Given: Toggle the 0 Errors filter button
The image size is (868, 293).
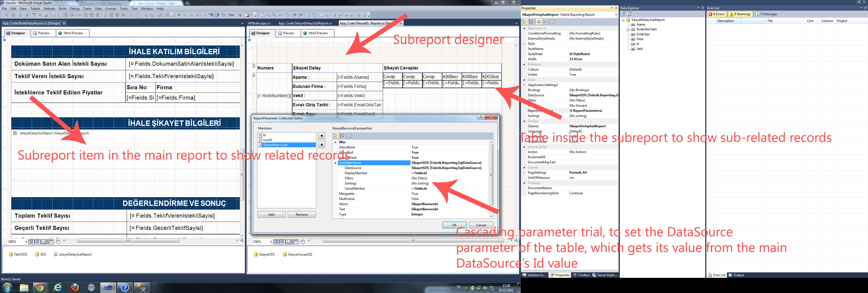Looking at the screenshot, I should click(x=716, y=14).
